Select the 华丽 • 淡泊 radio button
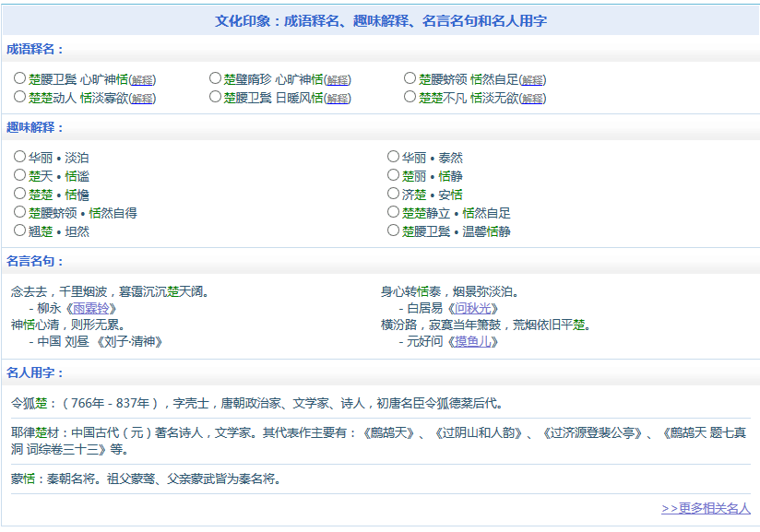Image resolution: width=760 pixels, height=532 pixels. click(x=19, y=157)
